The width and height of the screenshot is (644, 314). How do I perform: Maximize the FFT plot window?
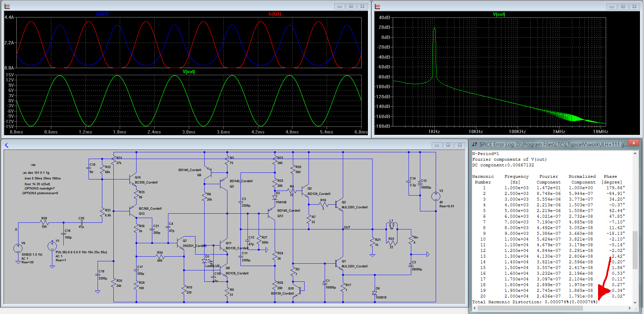click(623, 6)
